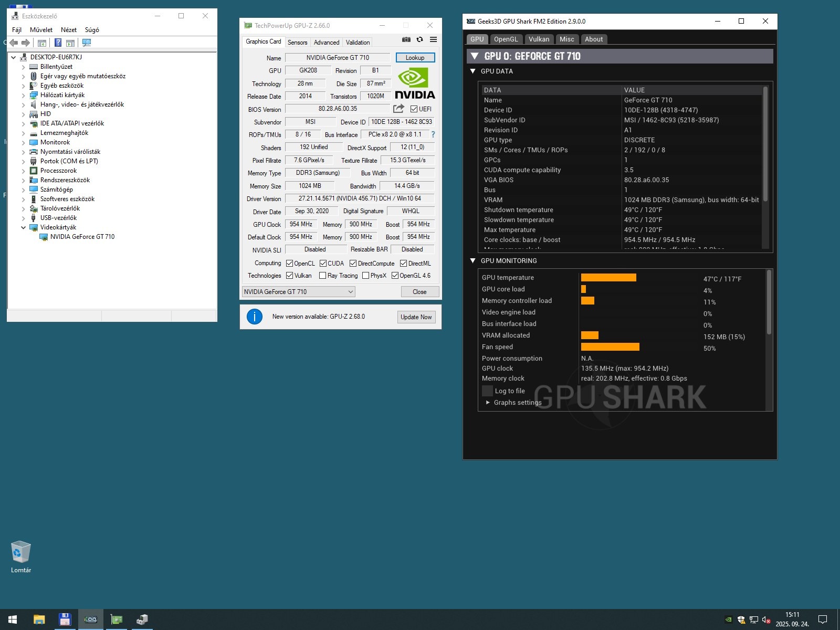Click the Lookup button

point(415,58)
